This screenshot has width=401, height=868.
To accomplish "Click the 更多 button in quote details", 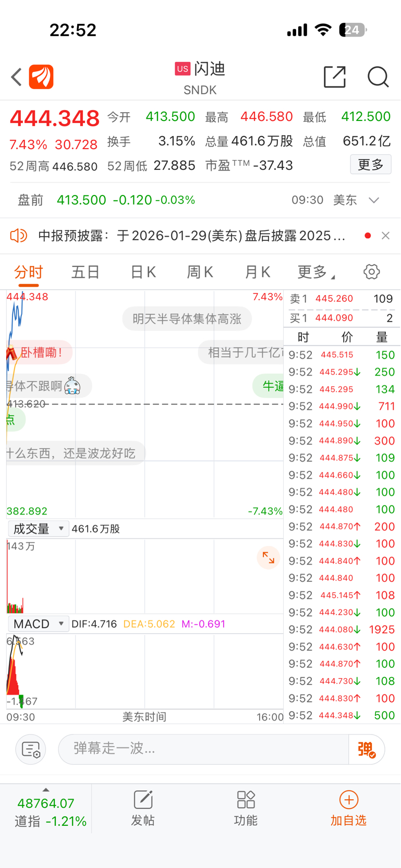I will tap(371, 165).
